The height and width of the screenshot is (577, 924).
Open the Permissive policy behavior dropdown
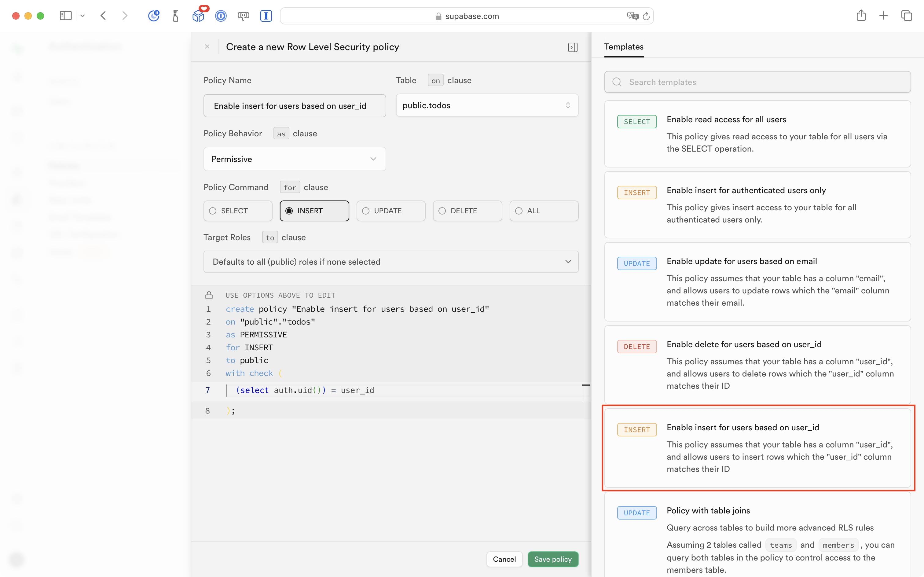(295, 159)
